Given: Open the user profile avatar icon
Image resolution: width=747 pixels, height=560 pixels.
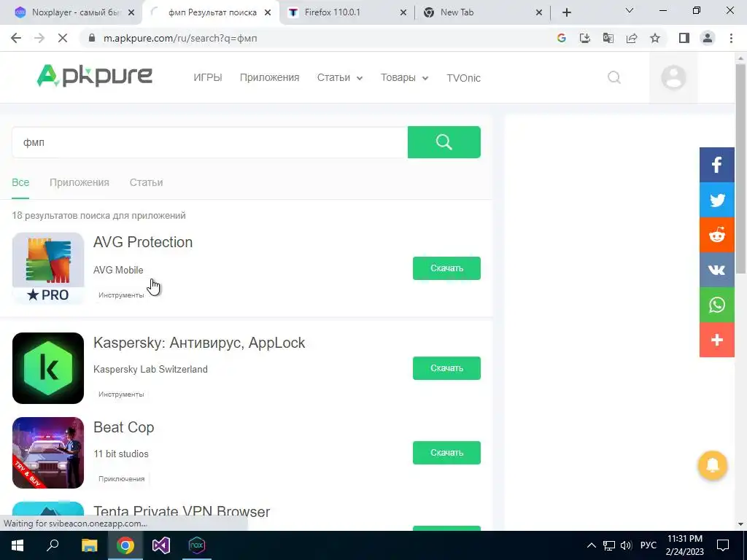Looking at the screenshot, I should [x=673, y=77].
